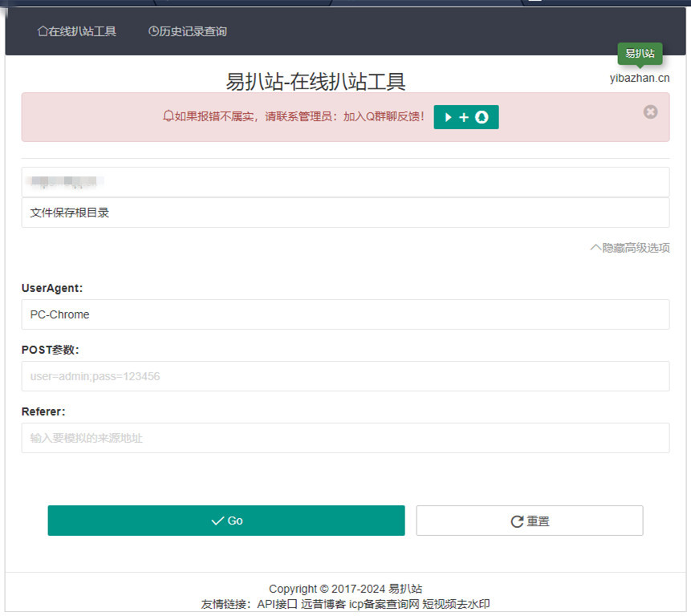Collapse options via 隐藏高级选项

pyautogui.click(x=630, y=248)
